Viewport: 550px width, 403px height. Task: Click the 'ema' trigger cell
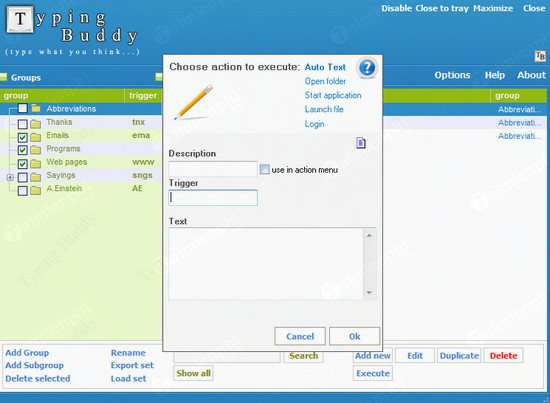[141, 135]
